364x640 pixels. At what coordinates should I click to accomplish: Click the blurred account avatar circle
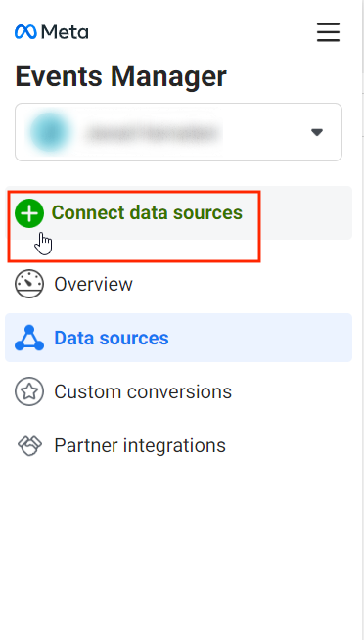50,132
